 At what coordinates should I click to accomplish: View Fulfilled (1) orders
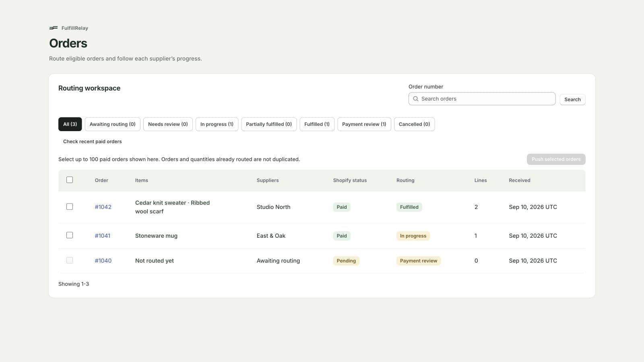pyautogui.click(x=317, y=124)
